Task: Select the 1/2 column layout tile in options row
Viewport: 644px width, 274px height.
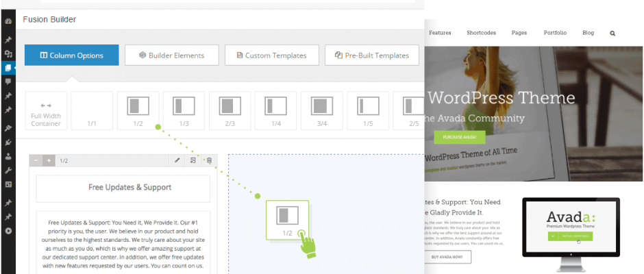Action: pos(138,111)
